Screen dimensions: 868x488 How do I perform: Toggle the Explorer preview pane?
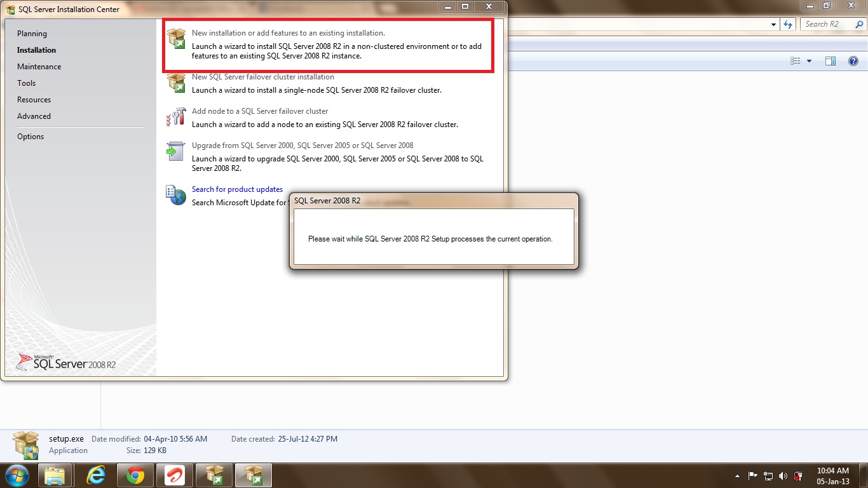pos(830,61)
